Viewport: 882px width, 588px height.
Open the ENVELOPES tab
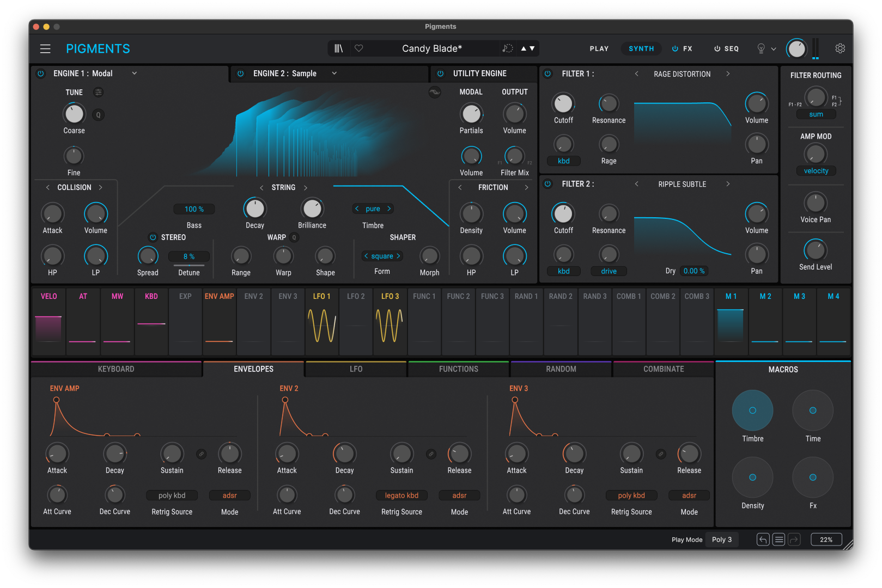[x=253, y=369]
